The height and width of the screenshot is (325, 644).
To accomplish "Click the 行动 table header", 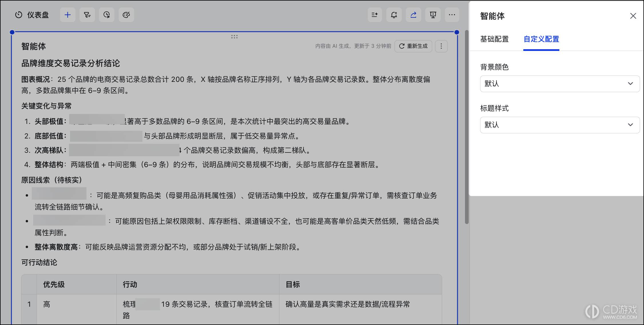I will point(130,284).
